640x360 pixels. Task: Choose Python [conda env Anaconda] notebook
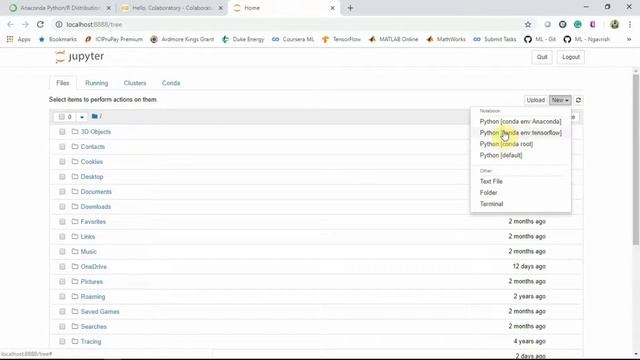pyautogui.click(x=520, y=122)
